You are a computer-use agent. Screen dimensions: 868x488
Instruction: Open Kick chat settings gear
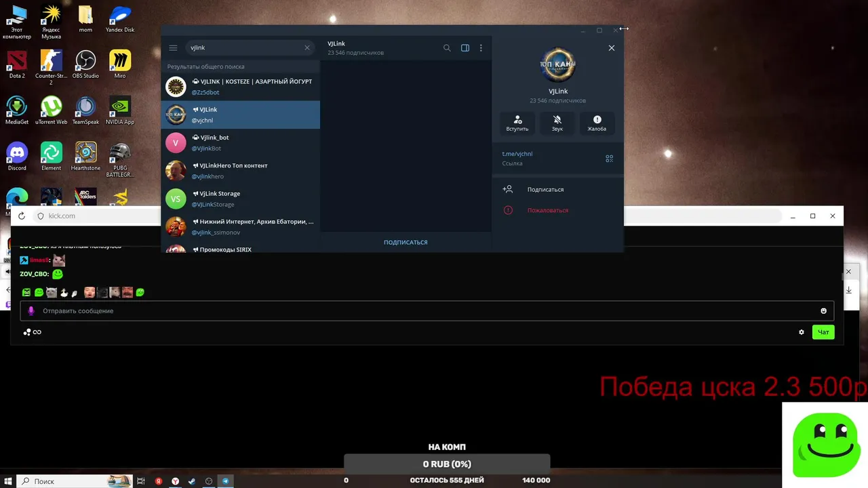click(x=802, y=332)
